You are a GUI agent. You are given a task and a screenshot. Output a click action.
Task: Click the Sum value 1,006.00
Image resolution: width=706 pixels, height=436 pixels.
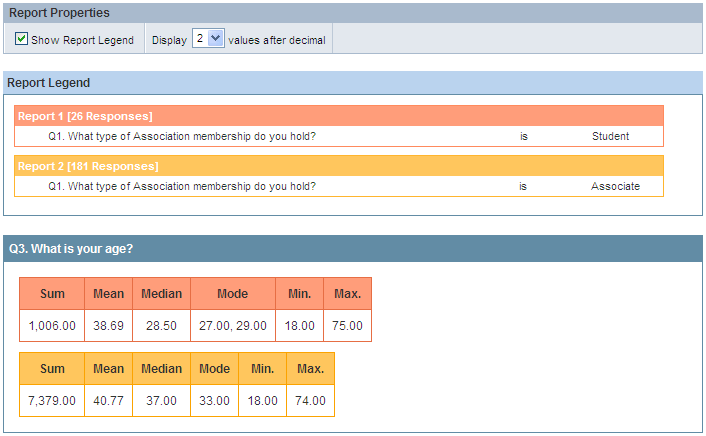tap(52, 326)
